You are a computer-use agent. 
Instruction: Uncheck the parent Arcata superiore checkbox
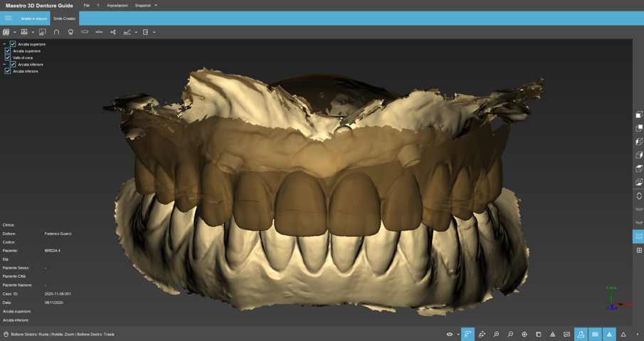[13, 44]
